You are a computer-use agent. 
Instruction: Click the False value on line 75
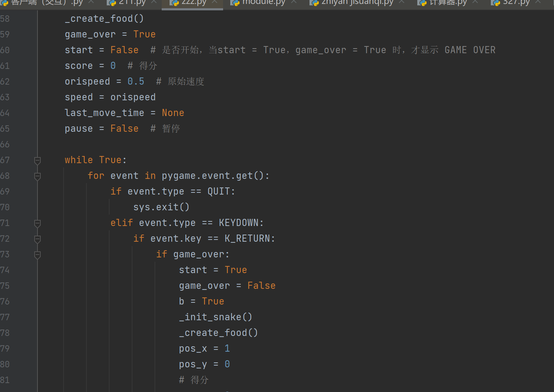261,286
